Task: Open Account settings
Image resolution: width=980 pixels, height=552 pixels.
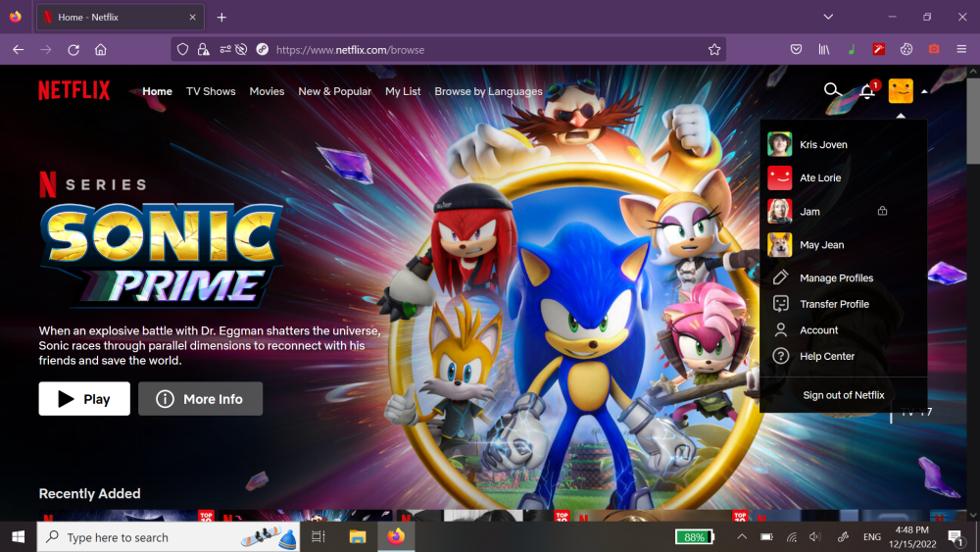Action: pos(818,330)
